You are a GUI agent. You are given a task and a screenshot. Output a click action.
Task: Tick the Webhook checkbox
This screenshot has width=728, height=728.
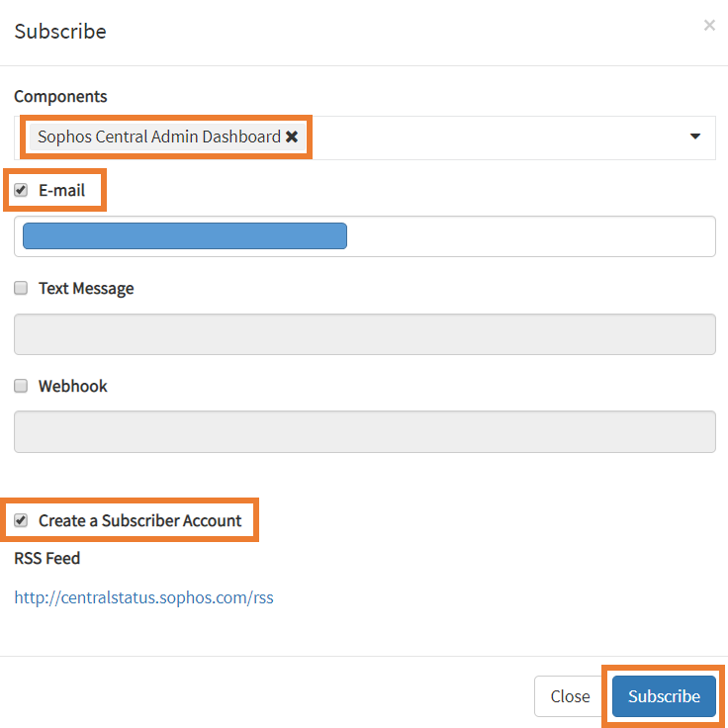(21, 386)
